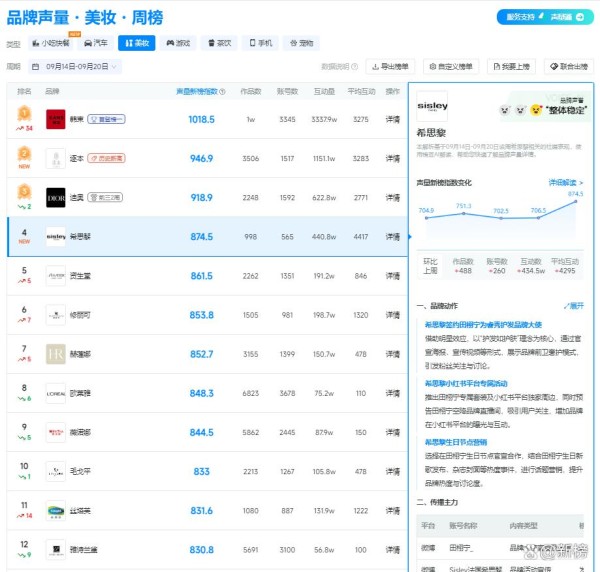
Task: Switch to the 茶饮 category tab
Action: (x=219, y=43)
